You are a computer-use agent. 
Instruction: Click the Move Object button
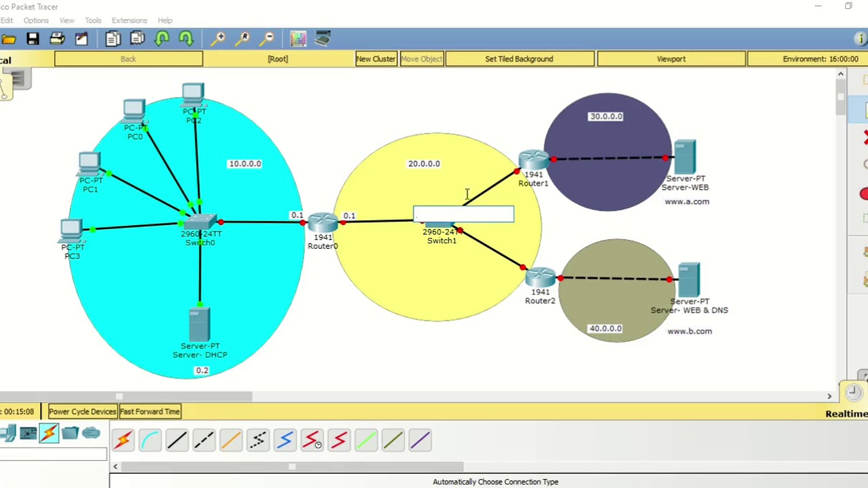(421, 59)
